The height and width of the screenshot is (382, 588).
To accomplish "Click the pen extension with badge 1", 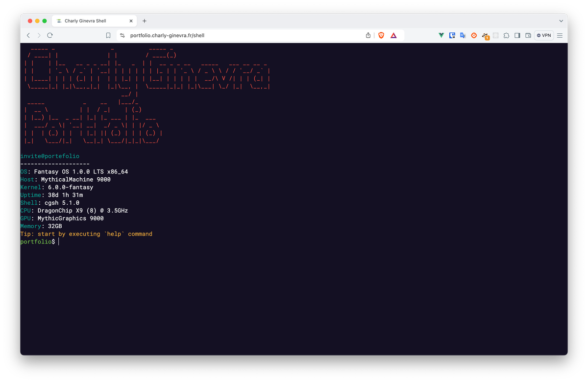I will coord(485,35).
